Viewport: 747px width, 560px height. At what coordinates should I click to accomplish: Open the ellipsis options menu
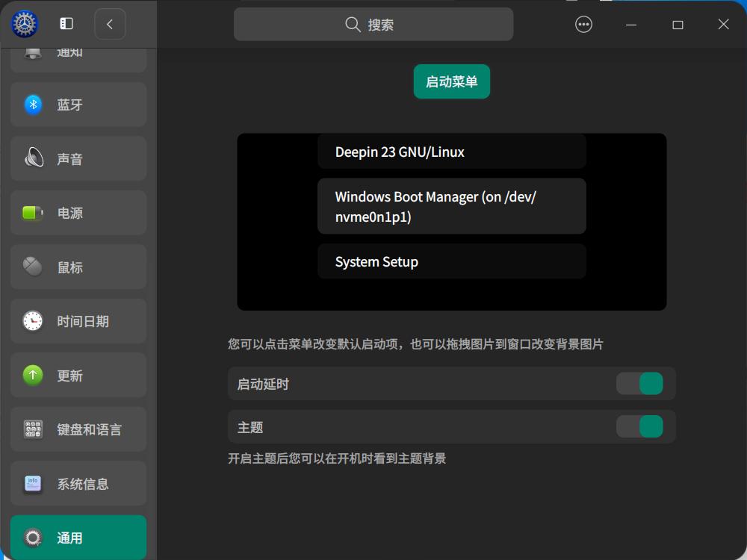pyautogui.click(x=583, y=24)
